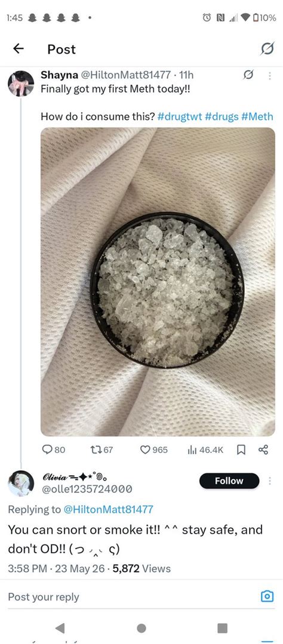Viewport: 283px width, 644px height.
Task: Tap the share icon on the post
Action: [263, 450]
